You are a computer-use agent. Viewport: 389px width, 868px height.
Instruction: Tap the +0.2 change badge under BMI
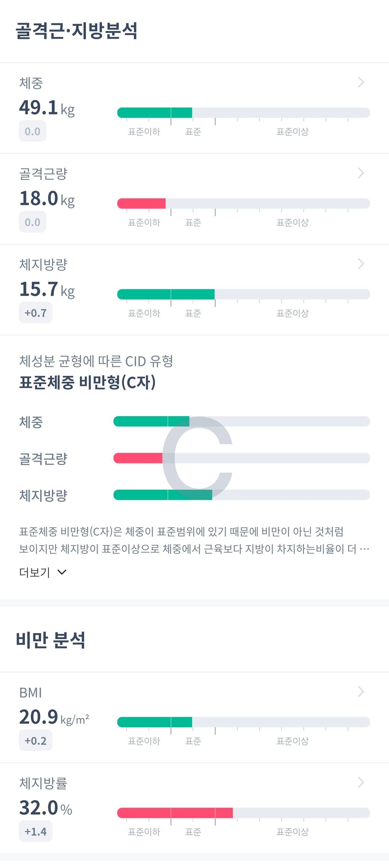(x=35, y=740)
